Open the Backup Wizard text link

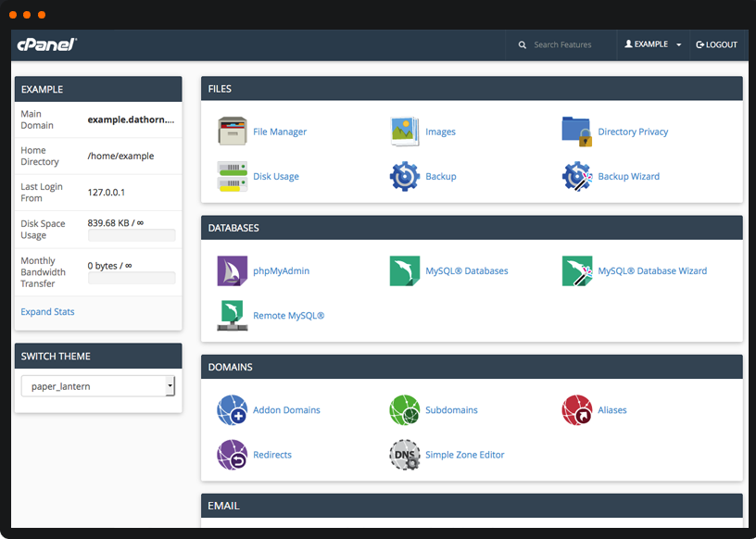[x=629, y=177]
